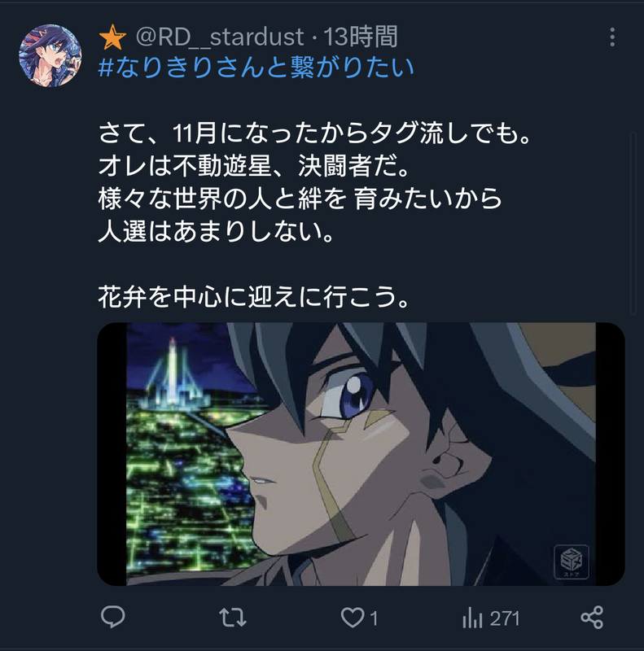Open the attached anime character image
This screenshot has height=651, width=644.
click(361, 454)
